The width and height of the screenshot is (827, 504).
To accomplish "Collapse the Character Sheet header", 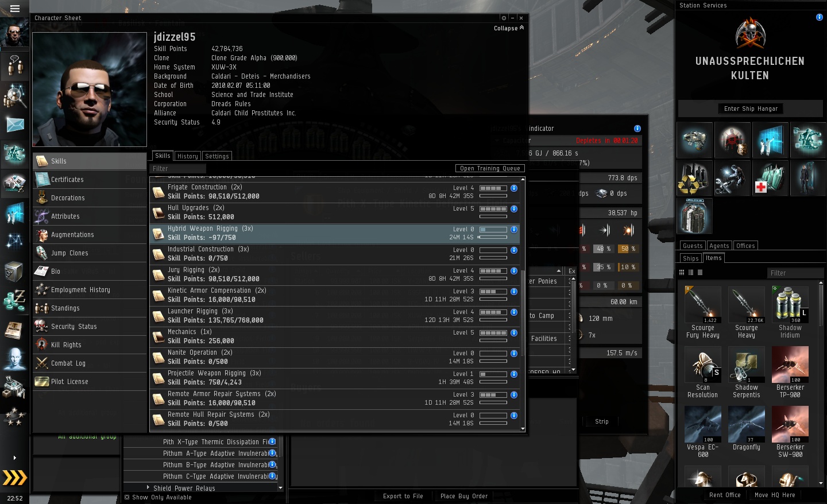I will 509,28.
